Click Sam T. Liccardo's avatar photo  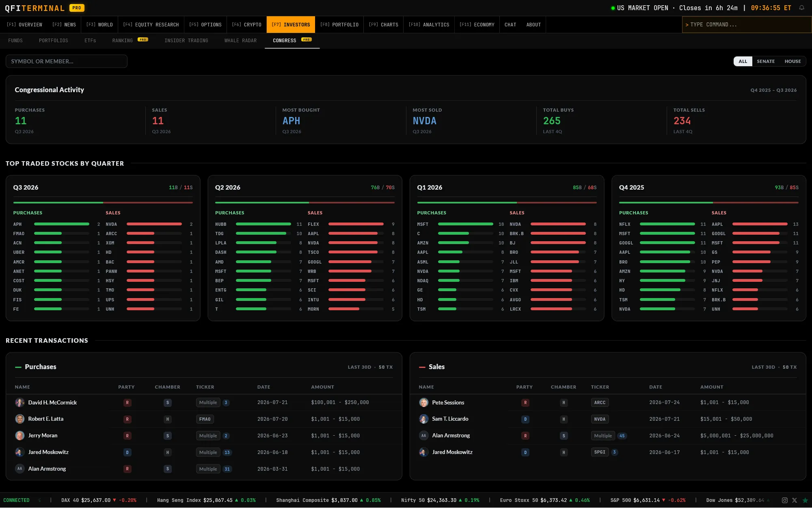[x=423, y=419]
